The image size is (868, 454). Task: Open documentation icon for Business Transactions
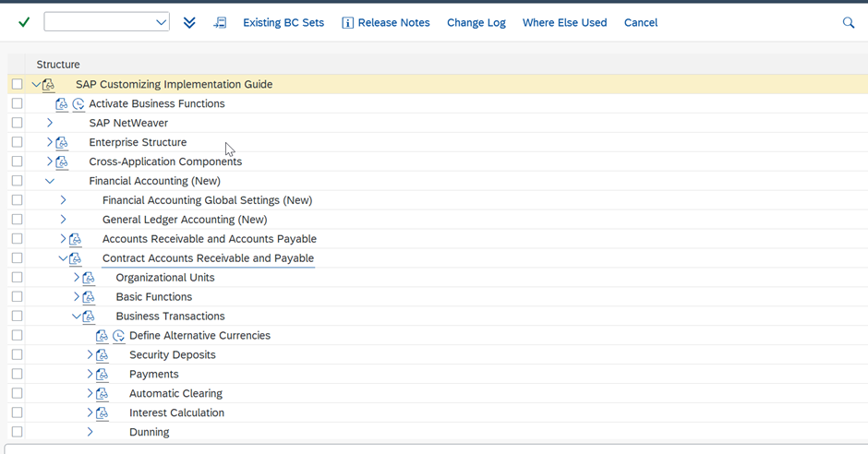coord(89,317)
